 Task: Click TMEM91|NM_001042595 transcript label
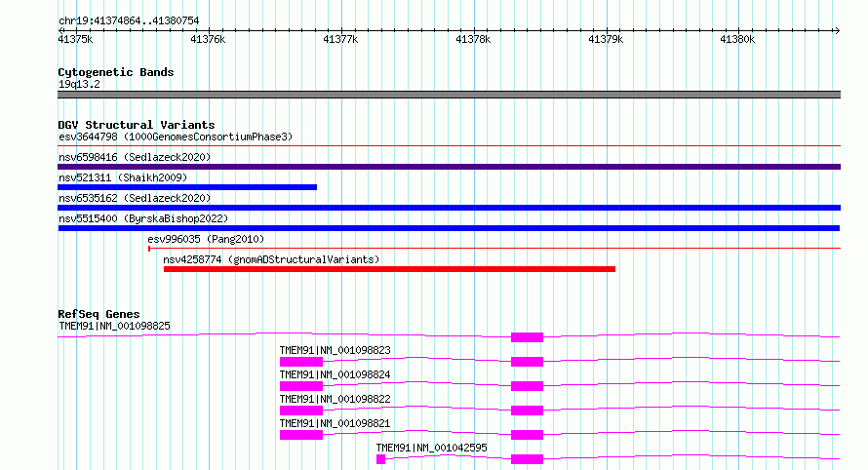pos(432,448)
